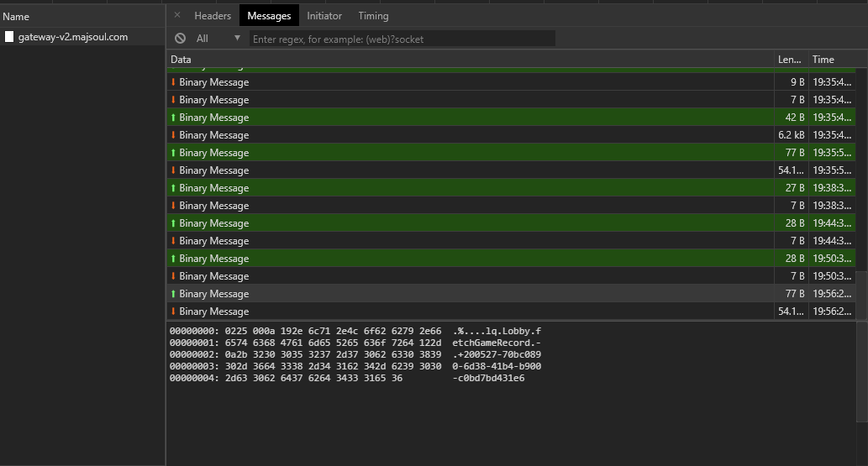Click the decoded text '0-6d38-41b4-b900'
This screenshot has width=868, height=466.
tap(497, 366)
